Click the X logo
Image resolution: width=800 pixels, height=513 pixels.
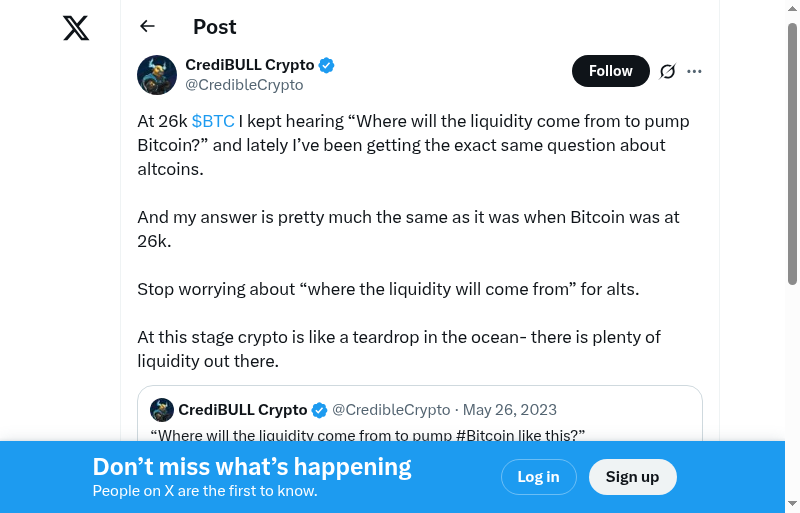point(76,28)
